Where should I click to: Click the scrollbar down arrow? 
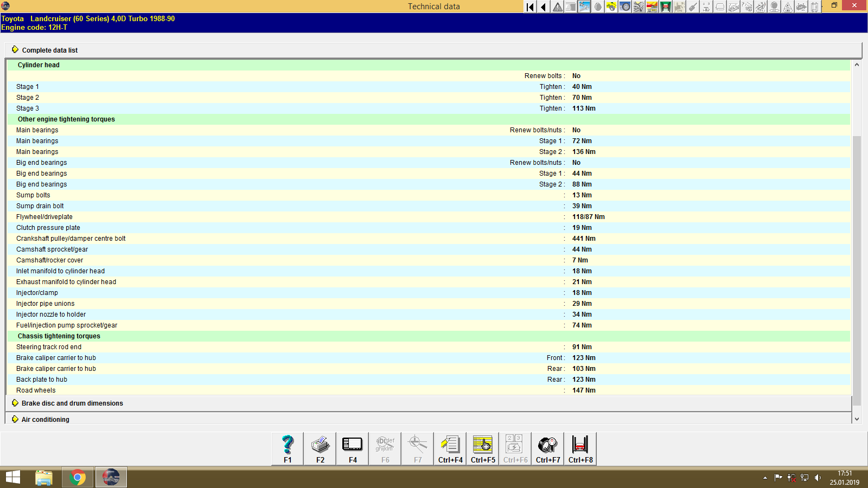click(x=856, y=419)
